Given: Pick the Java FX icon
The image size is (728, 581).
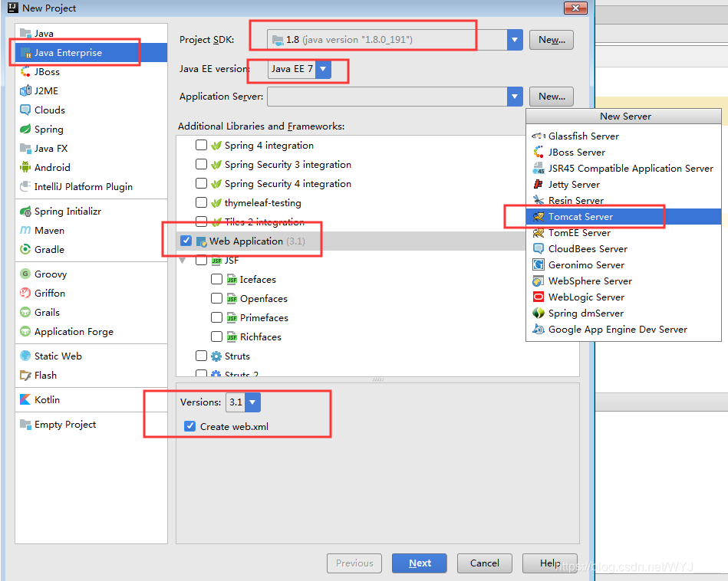Looking at the screenshot, I should [x=25, y=149].
